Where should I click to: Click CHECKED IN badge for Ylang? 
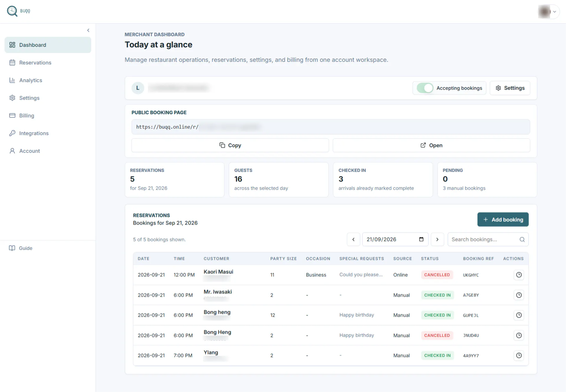pyautogui.click(x=437, y=355)
